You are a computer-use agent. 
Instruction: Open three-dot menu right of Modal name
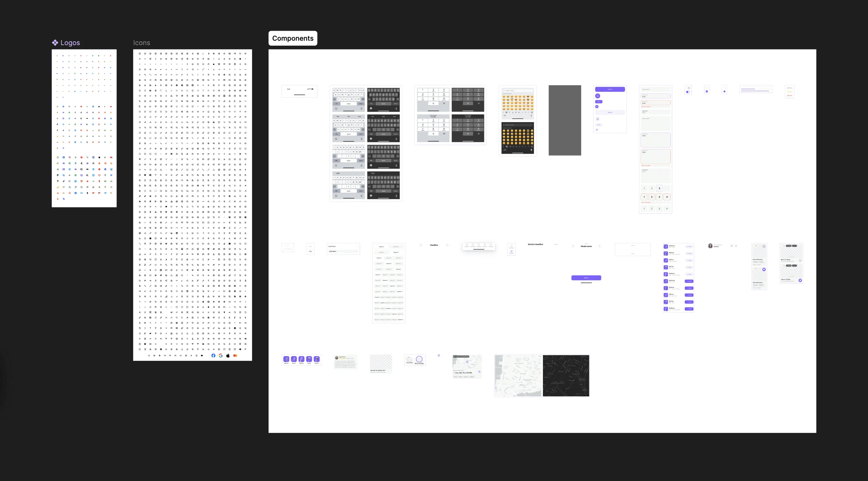(599, 246)
